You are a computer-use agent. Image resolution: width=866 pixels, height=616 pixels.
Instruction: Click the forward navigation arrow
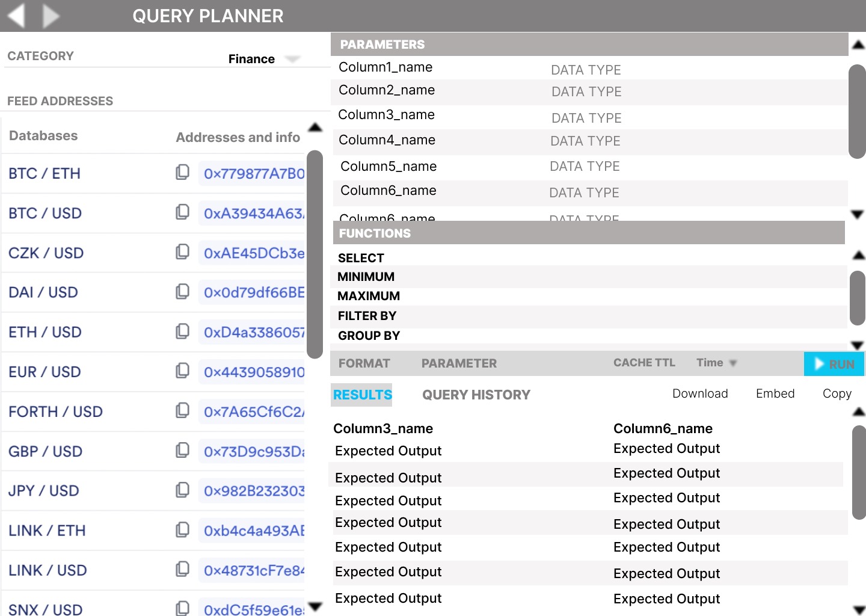[51, 16]
